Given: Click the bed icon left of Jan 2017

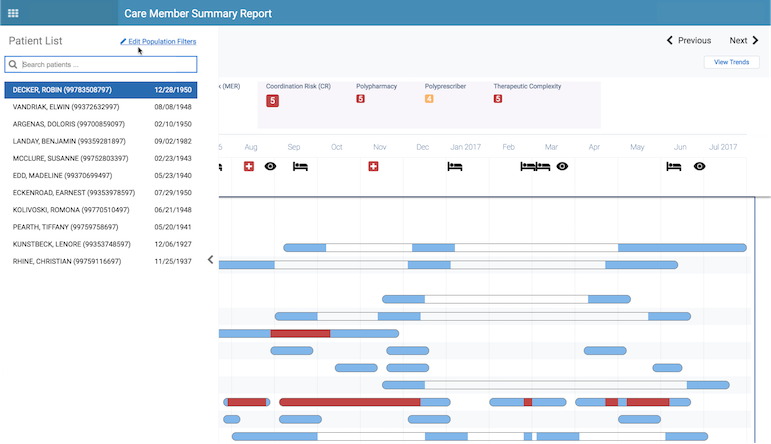Looking at the screenshot, I should coord(455,167).
